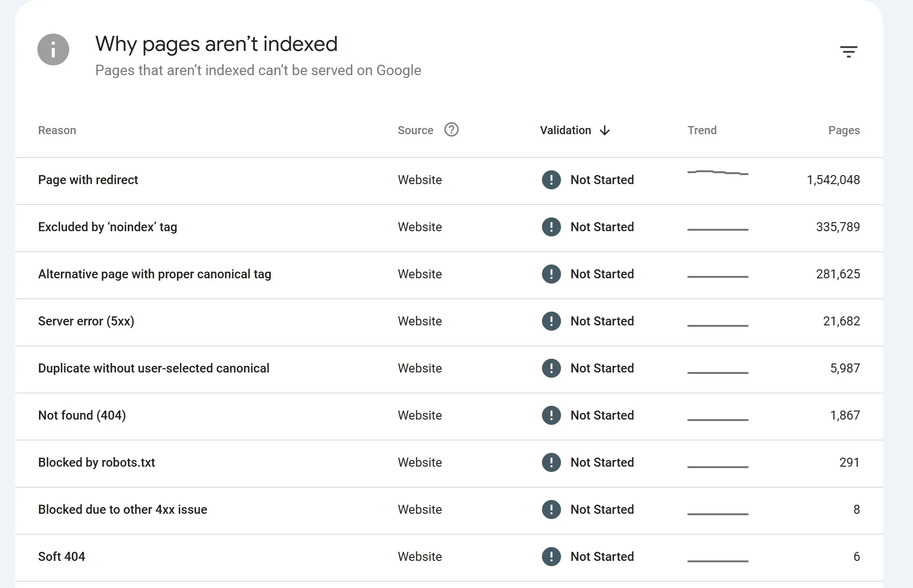Screen dimensions: 913x588
Task: Click the Page with redirect trend sparkline
Action: pos(717,172)
